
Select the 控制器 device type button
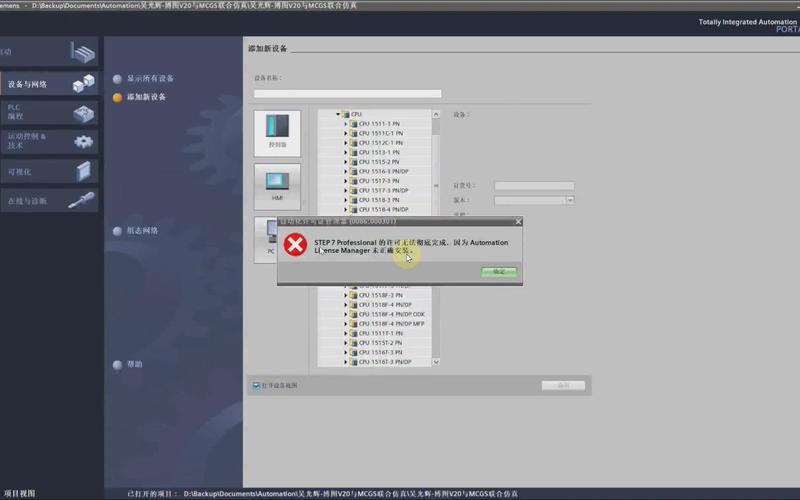coord(277,133)
